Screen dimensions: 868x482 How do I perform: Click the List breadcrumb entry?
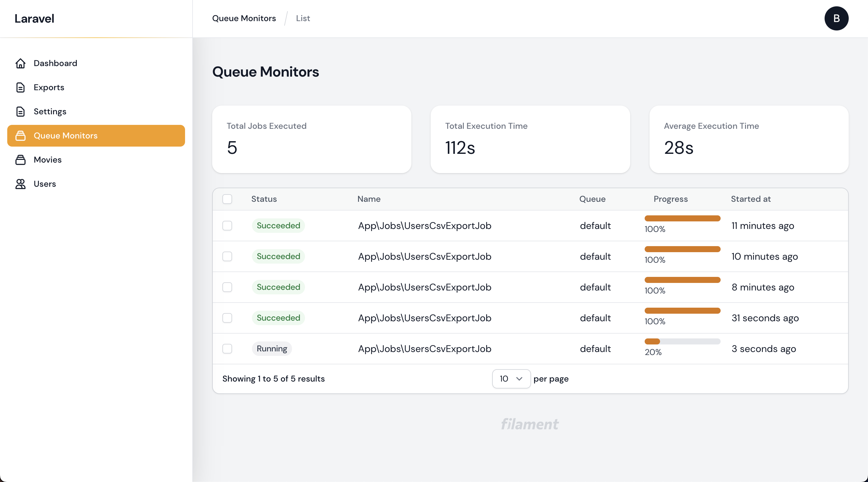302,18
